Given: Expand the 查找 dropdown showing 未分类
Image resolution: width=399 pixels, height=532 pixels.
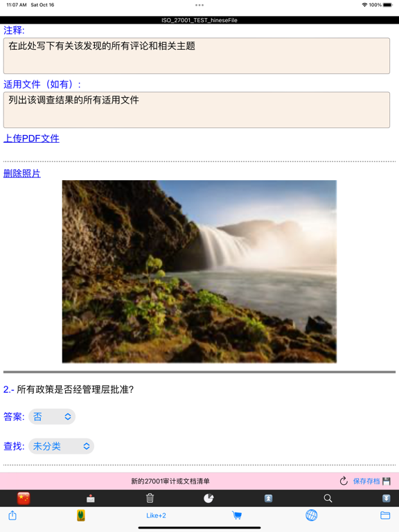Looking at the screenshot, I should 62,446.
